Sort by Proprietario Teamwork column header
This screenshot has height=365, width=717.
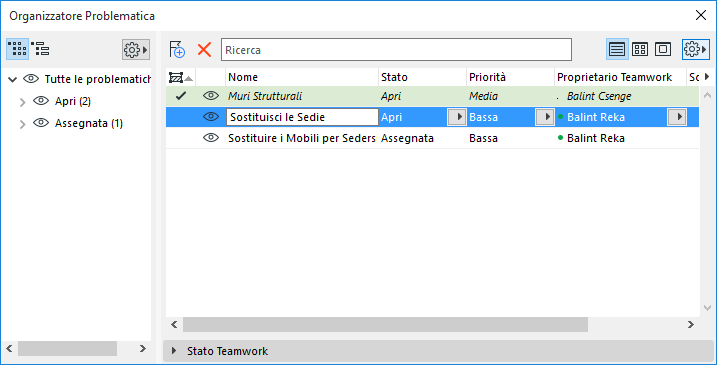point(620,77)
